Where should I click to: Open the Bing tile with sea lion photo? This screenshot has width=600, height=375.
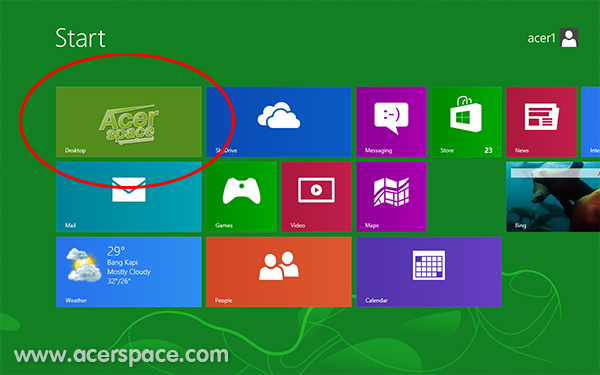tap(553, 197)
